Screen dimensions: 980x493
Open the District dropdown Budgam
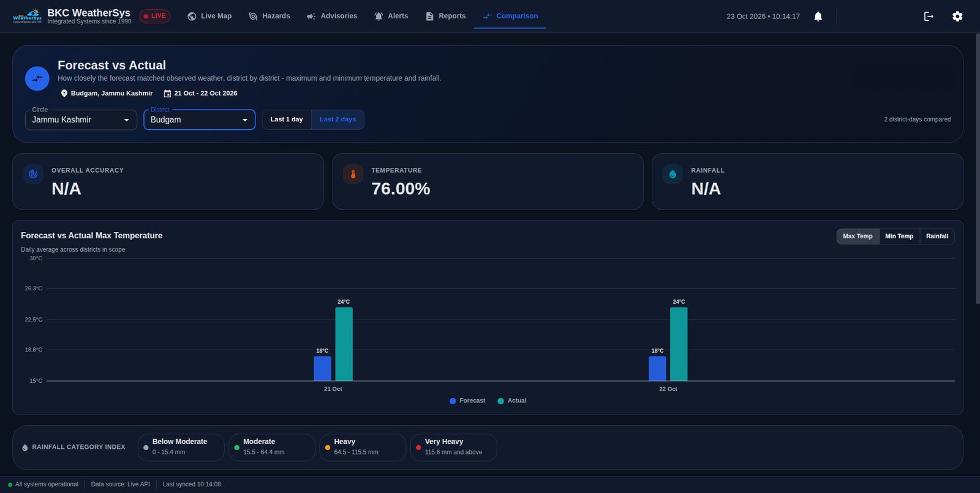(x=199, y=120)
